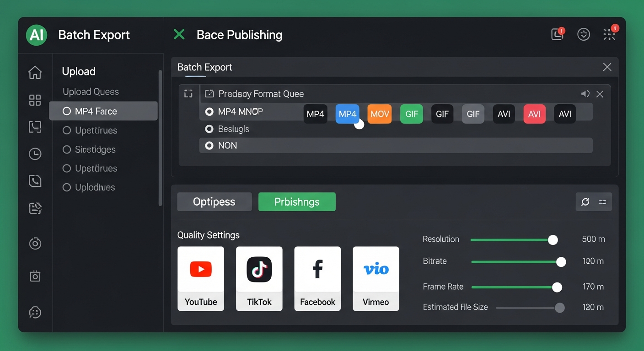This screenshot has height=351, width=644.
Task: Adjust the Frame Rate slider handle
Action: pos(557,287)
